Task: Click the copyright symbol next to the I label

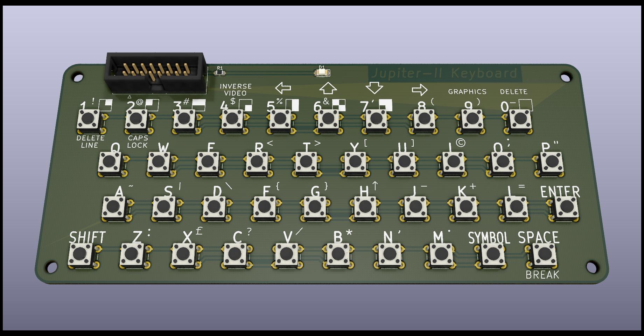Action: coord(461,142)
